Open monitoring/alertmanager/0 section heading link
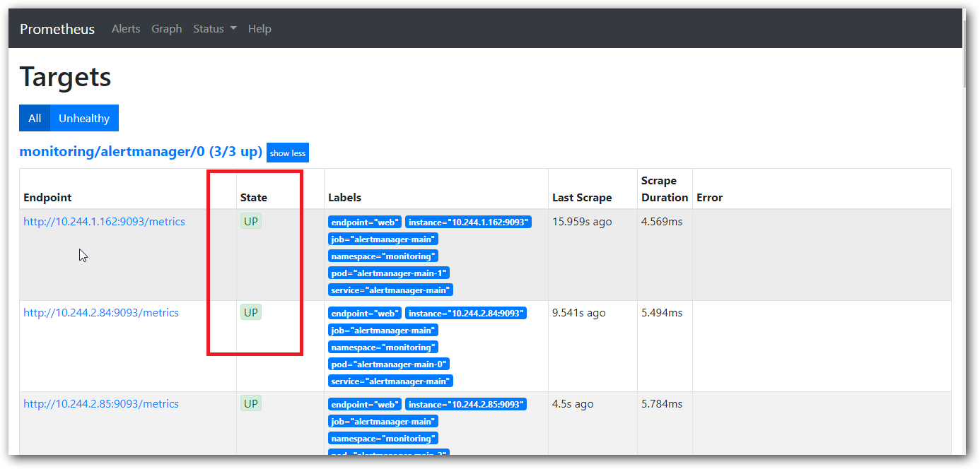This screenshot has height=469, width=980. point(141,152)
